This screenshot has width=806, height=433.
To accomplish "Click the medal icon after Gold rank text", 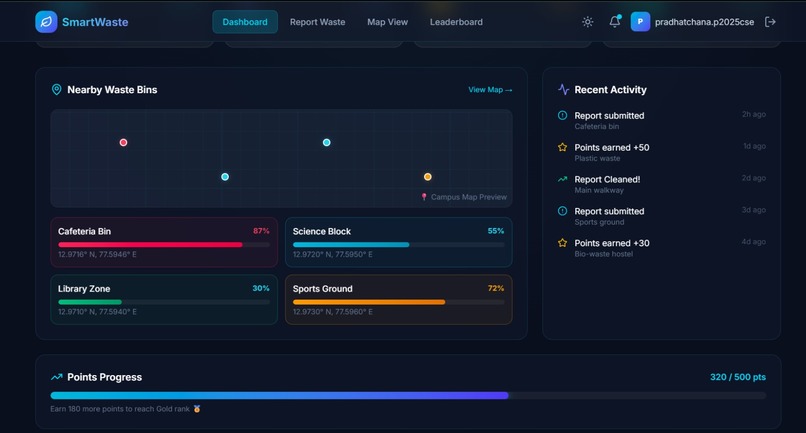I will coord(197,409).
